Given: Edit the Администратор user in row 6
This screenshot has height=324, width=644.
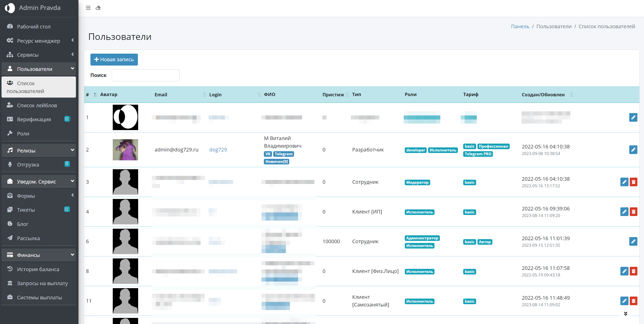Looking at the screenshot, I should (x=633, y=241).
